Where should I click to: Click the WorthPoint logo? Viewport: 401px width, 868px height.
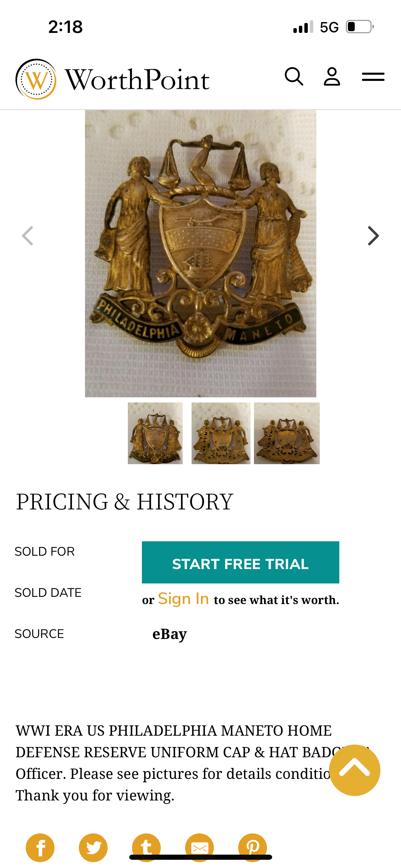pyautogui.click(x=36, y=80)
